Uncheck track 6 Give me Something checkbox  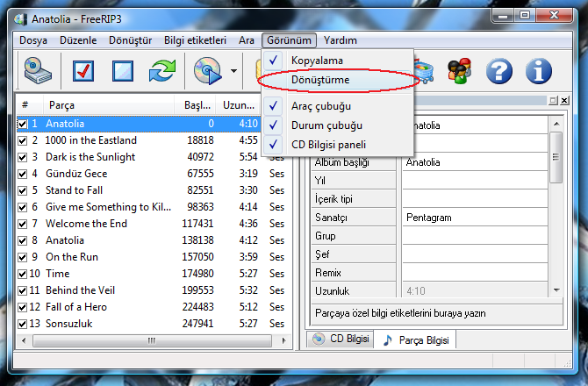(23, 207)
